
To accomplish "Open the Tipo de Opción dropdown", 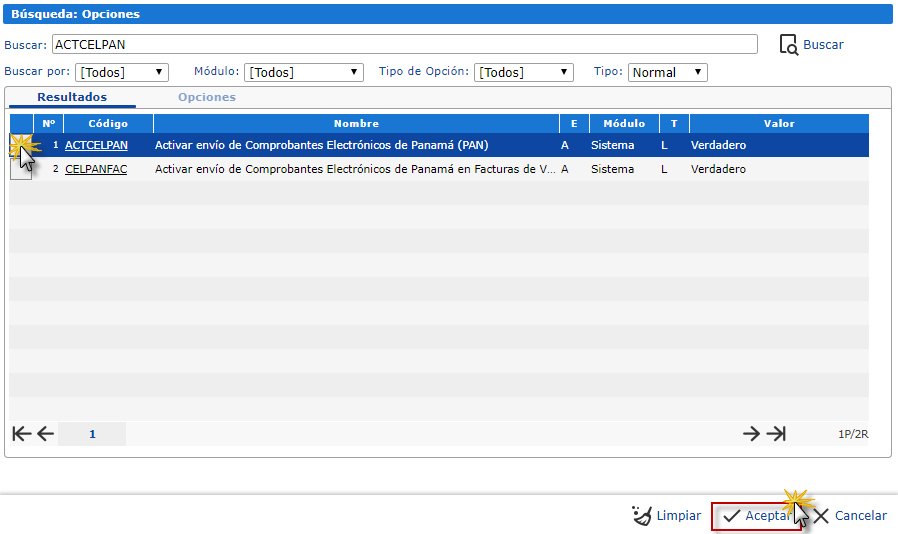I will pos(523,72).
